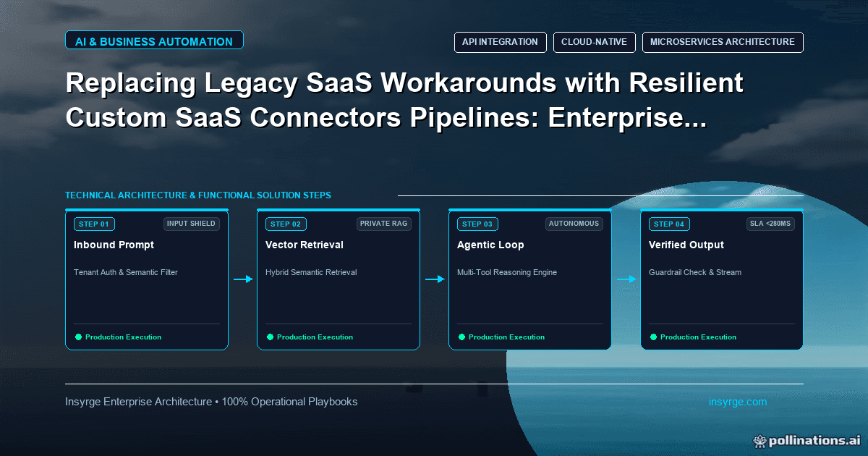Click the green status dot in Vector Retrieval card

[x=270, y=337]
